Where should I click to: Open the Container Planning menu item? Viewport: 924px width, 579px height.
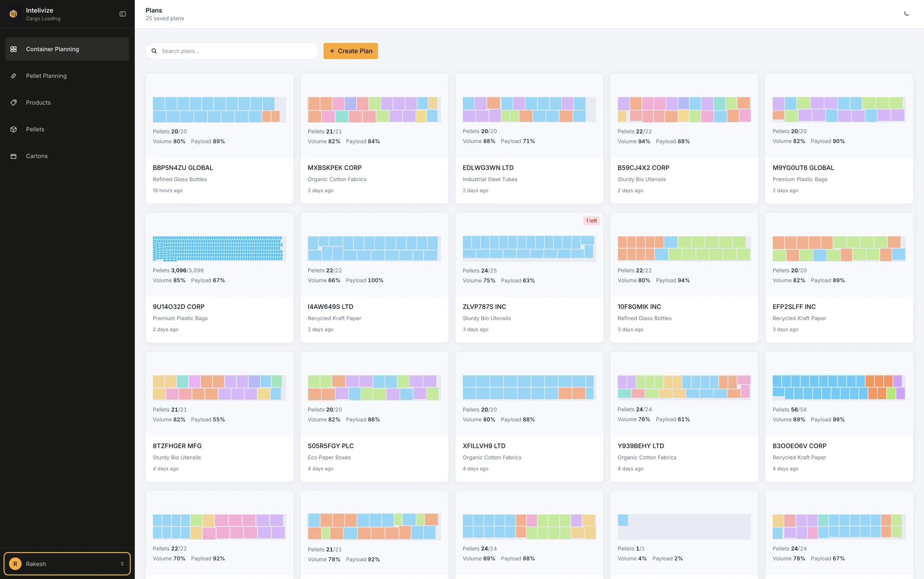point(67,49)
